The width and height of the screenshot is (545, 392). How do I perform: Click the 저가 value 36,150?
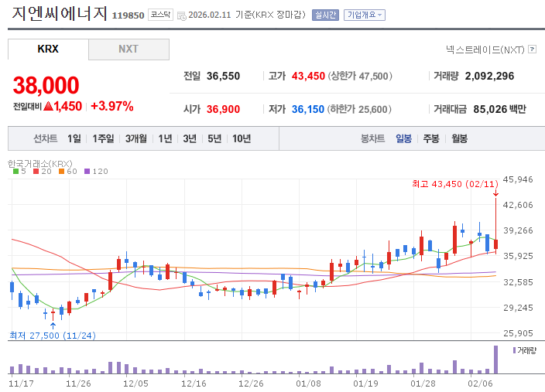(x=308, y=109)
